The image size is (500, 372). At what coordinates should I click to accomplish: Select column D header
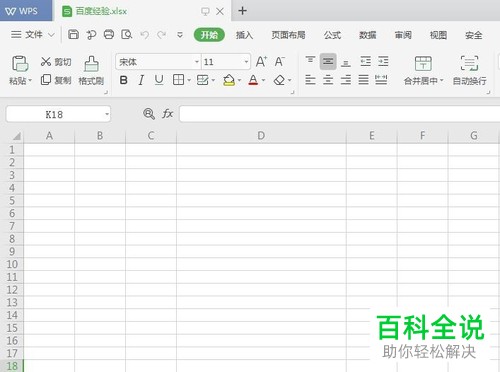point(261,136)
